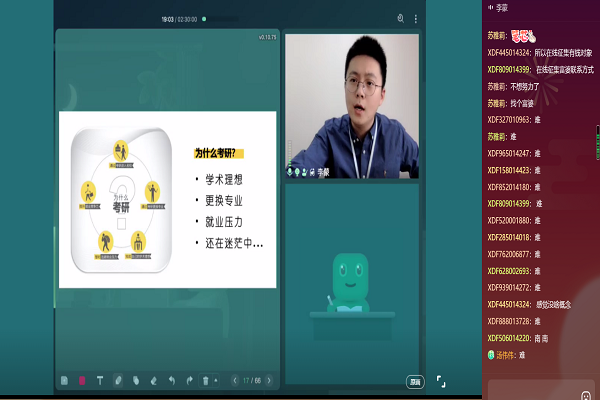Select the Text tool in whiteboard toolbar
This screenshot has width=600, height=400.
pyautogui.click(x=100, y=381)
